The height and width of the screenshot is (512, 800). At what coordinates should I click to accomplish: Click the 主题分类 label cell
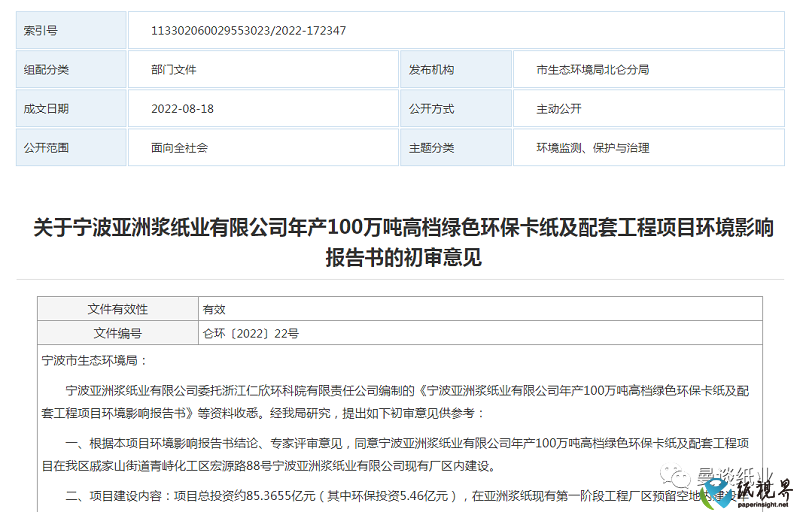(456, 147)
